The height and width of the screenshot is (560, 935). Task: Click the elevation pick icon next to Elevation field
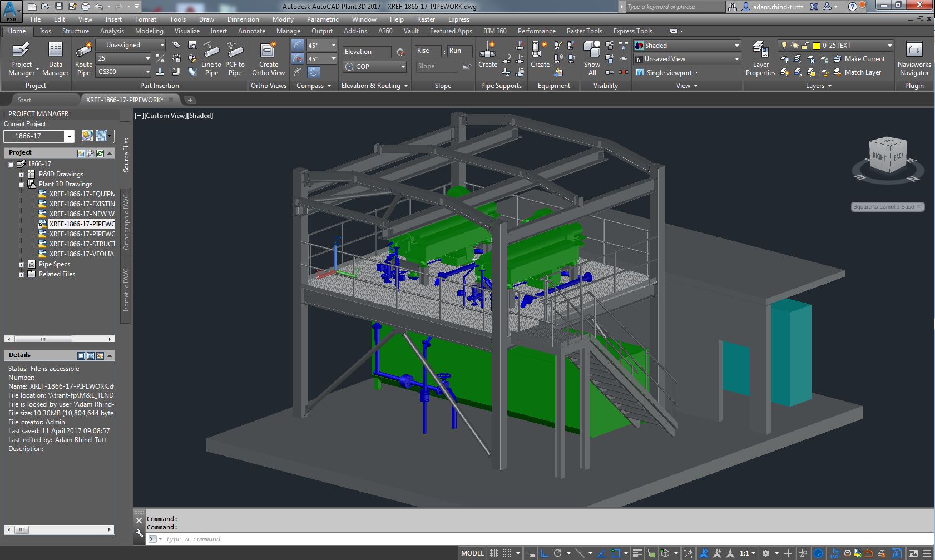[400, 52]
